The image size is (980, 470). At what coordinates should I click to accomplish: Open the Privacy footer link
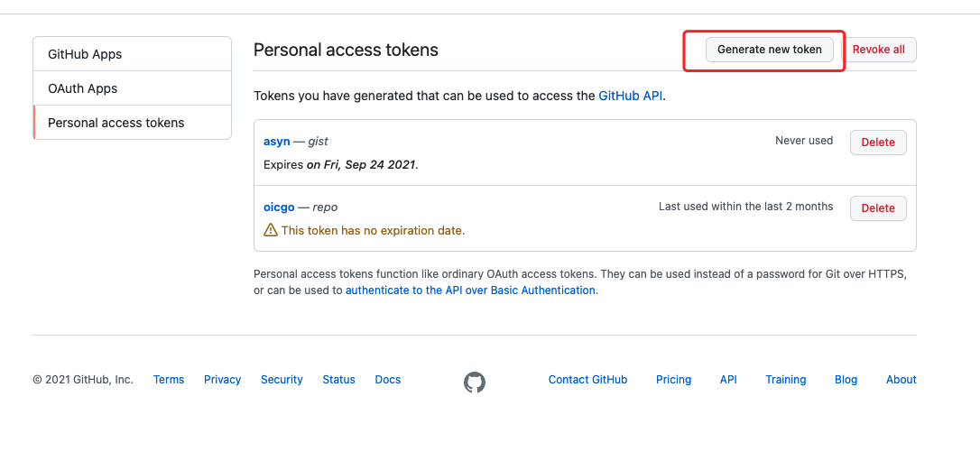222,380
